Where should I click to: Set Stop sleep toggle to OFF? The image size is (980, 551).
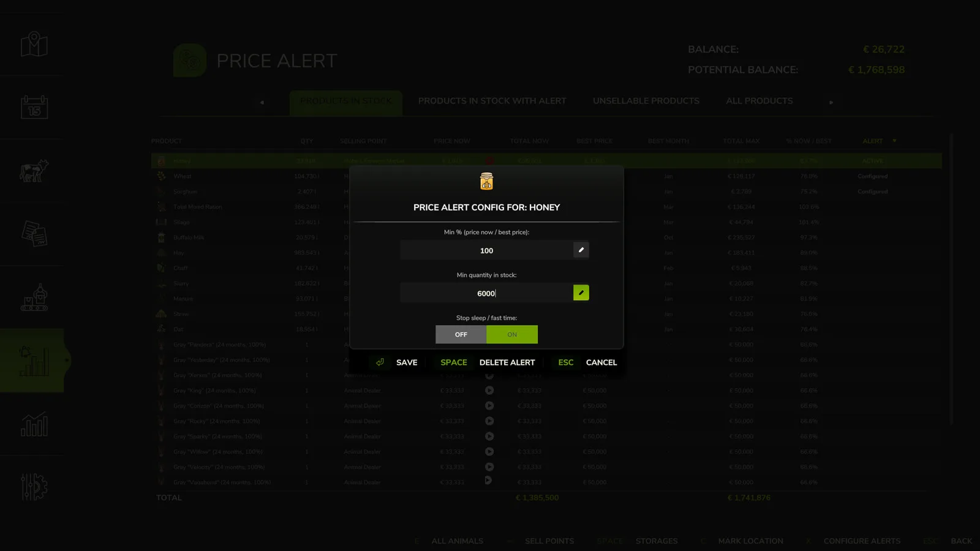click(461, 334)
